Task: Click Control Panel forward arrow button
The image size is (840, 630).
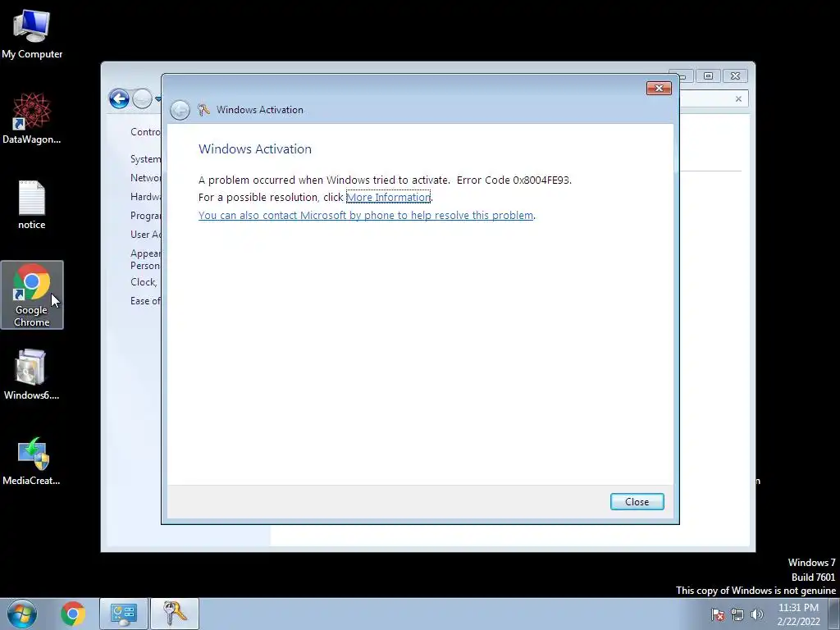Action: (x=142, y=98)
